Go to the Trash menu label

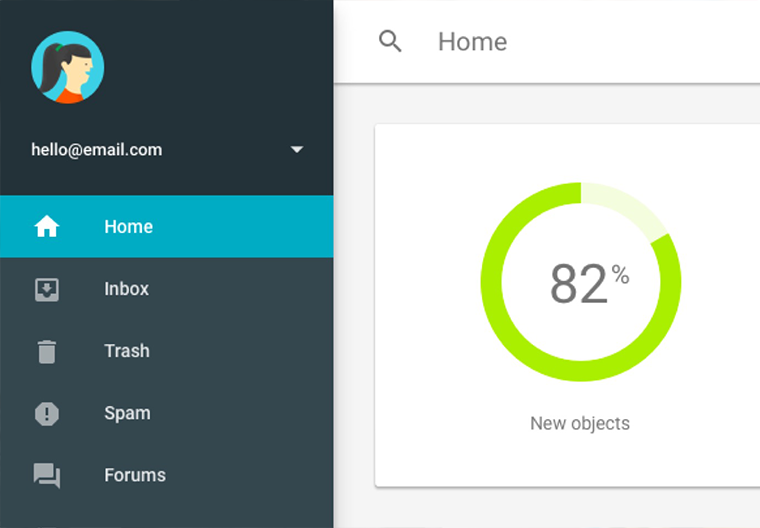[127, 351]
